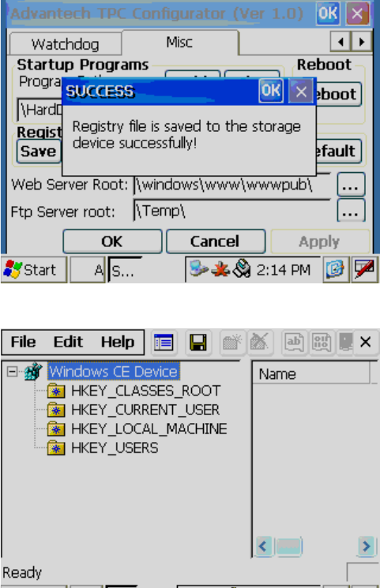The width and height of the screenshot is (380, 588).
Task: Click the printer icon in system tray
Action: click(242, 269)
